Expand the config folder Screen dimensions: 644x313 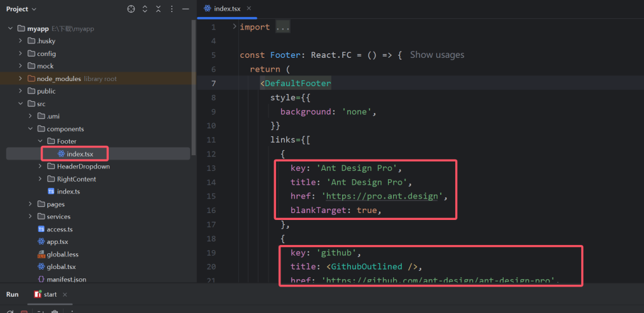[20, 54]
